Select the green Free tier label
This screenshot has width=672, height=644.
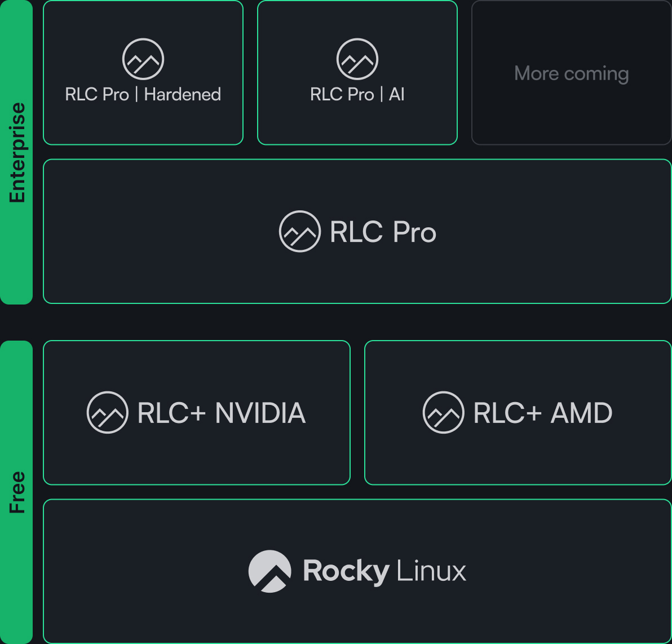click(x=17, y=492)
